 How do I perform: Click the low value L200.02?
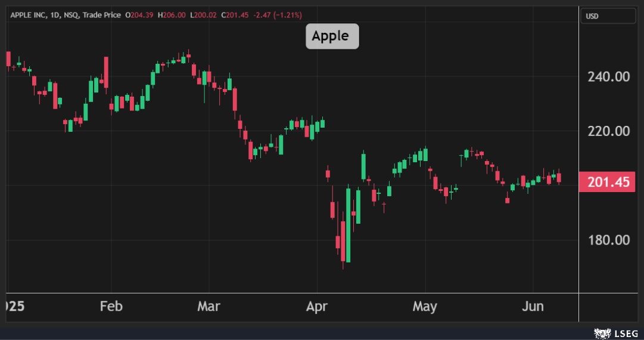pos(203,15)
